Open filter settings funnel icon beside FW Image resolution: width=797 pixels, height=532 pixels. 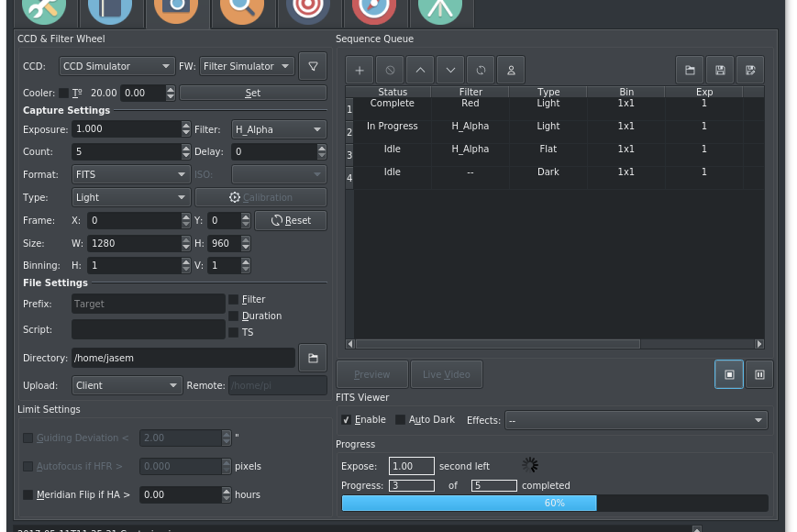point(313,66)
